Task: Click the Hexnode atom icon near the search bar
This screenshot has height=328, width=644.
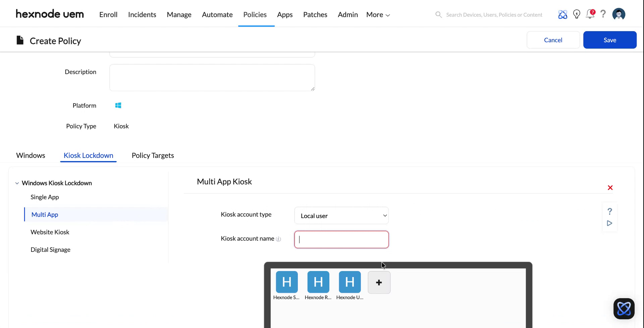Action: [563, 14]
